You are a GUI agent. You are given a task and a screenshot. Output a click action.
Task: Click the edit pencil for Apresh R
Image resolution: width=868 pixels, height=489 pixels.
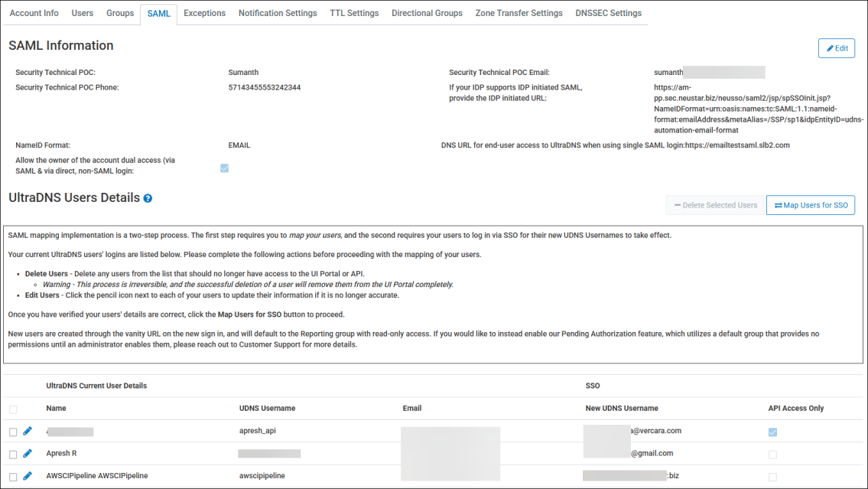[x=28, y=453]
